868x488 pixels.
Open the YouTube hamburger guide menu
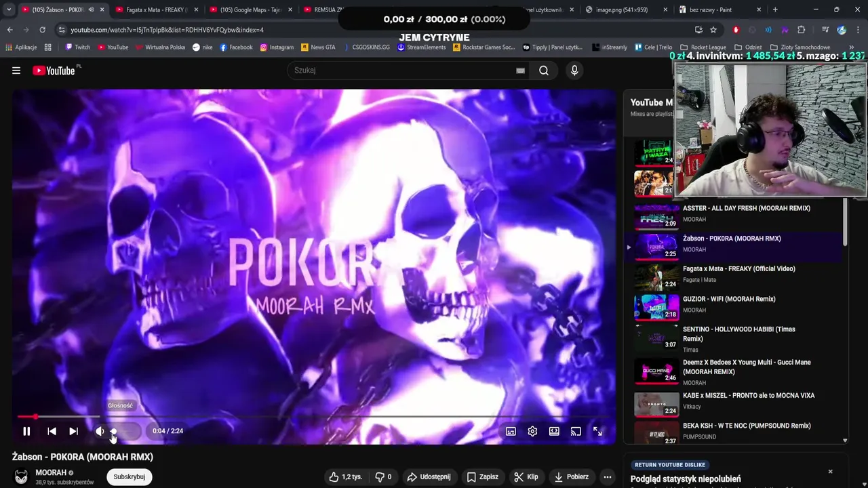(16, 70)
